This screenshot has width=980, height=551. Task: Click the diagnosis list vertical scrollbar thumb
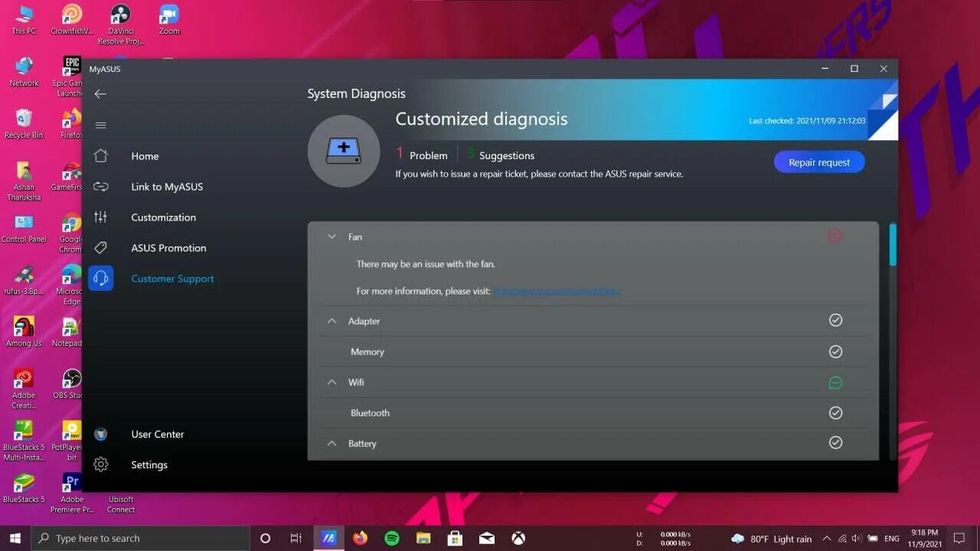coord(893,245)
